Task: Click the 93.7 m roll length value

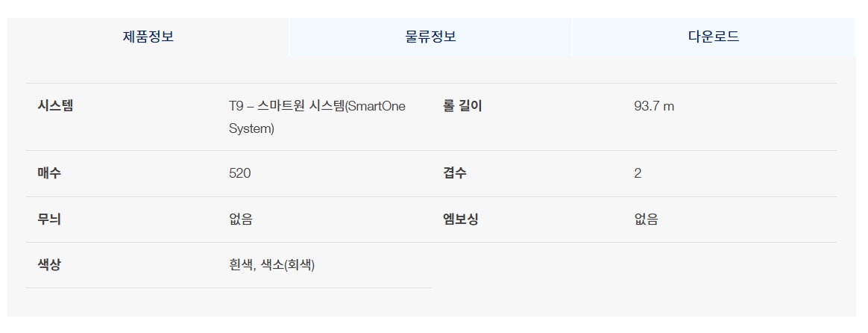Action: click(653, 106)
